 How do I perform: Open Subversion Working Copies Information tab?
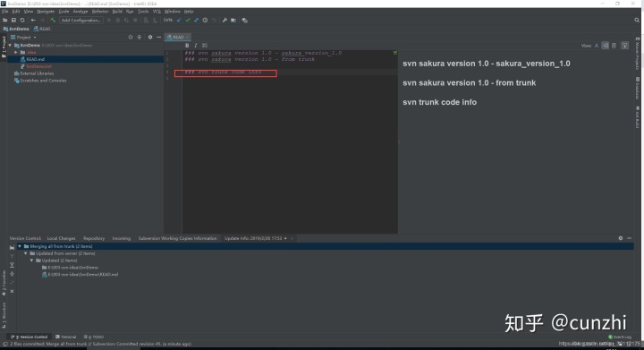click(x=177, y=238)
